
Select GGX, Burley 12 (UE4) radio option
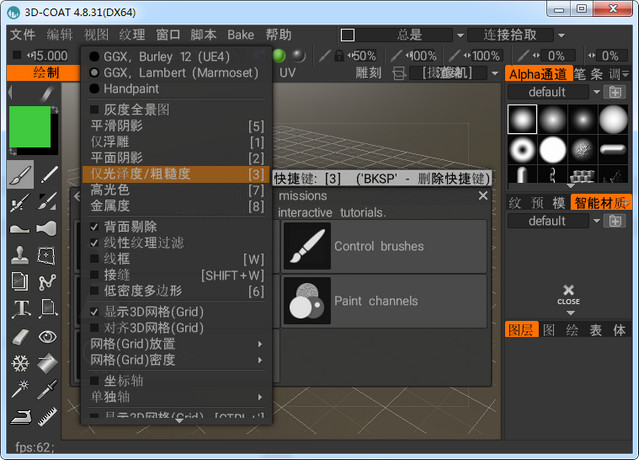point(95,57)
